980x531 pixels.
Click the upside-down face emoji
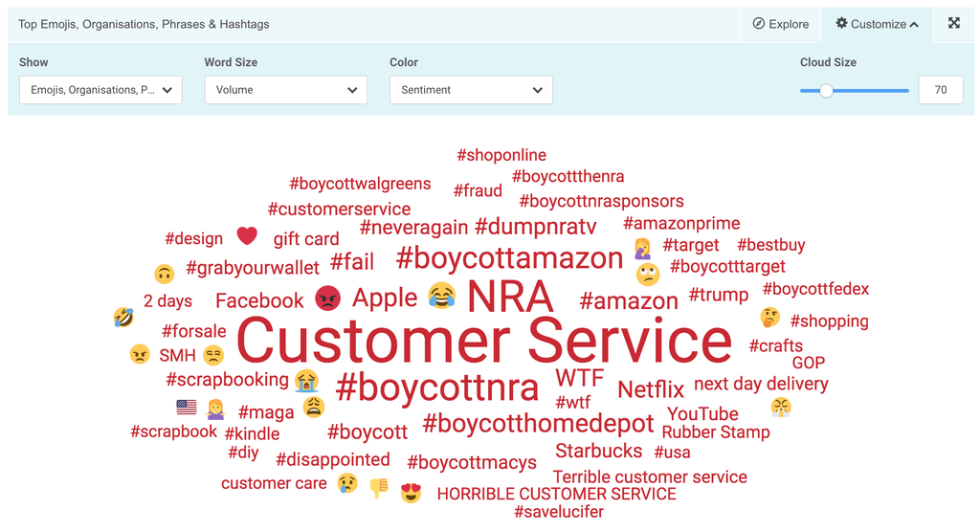coord(164,275)
